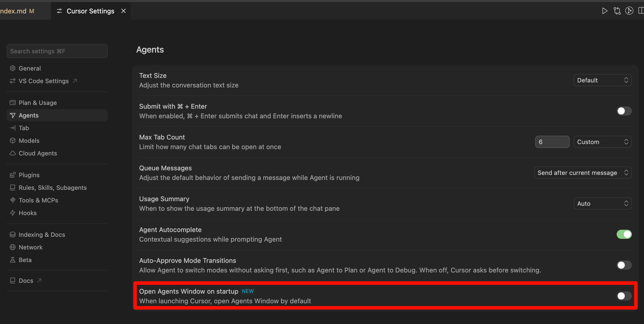Open VS Code Settings link
The height and width of the screenshot is (324, 644).
(57, 81)
